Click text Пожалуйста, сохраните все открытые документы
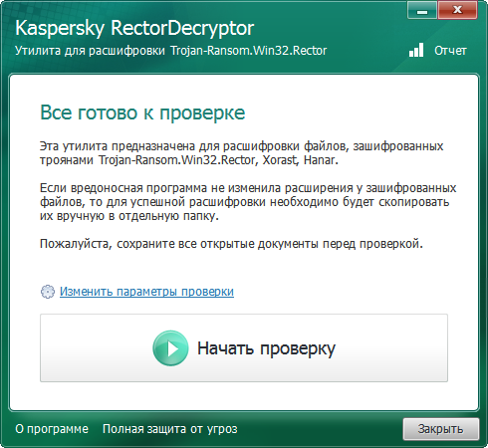The width and height of the screenshot is (488, 448). click(x=231, y=244)
